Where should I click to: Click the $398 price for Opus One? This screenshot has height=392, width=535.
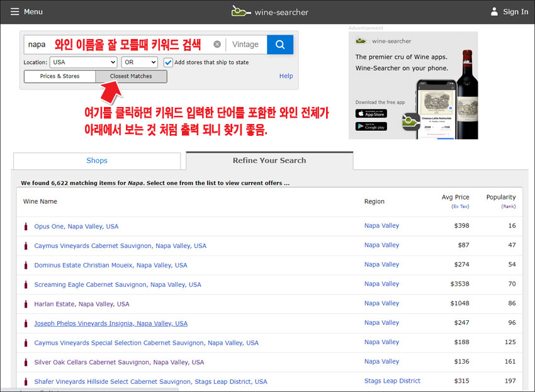[461, 226]
